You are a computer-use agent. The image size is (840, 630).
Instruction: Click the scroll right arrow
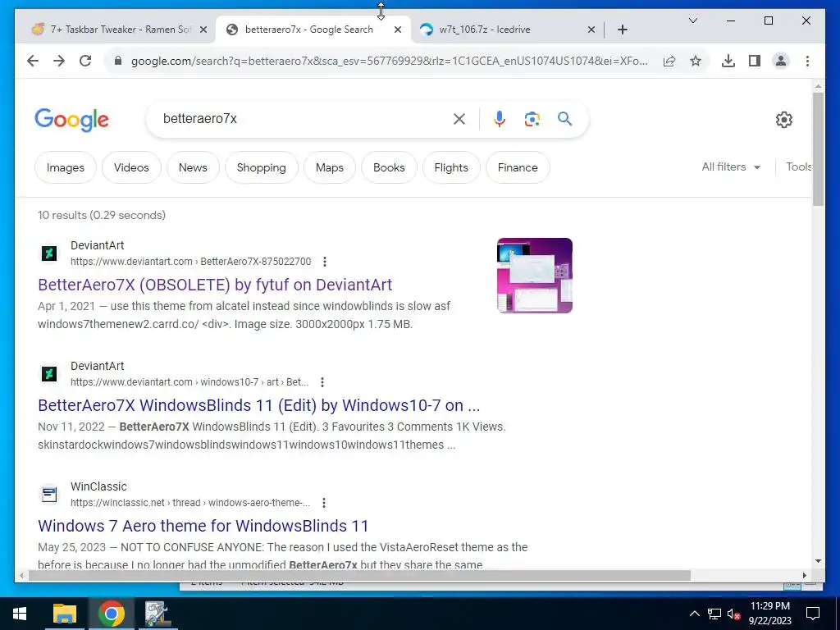coord(804,575)
